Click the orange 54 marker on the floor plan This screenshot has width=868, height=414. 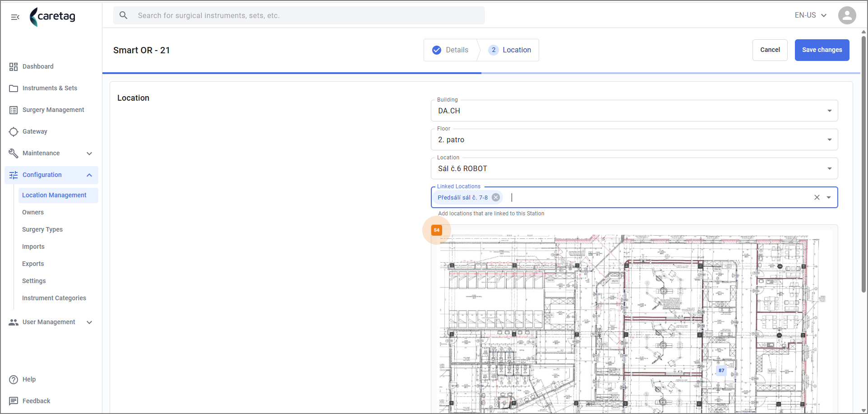pos(437,230)
